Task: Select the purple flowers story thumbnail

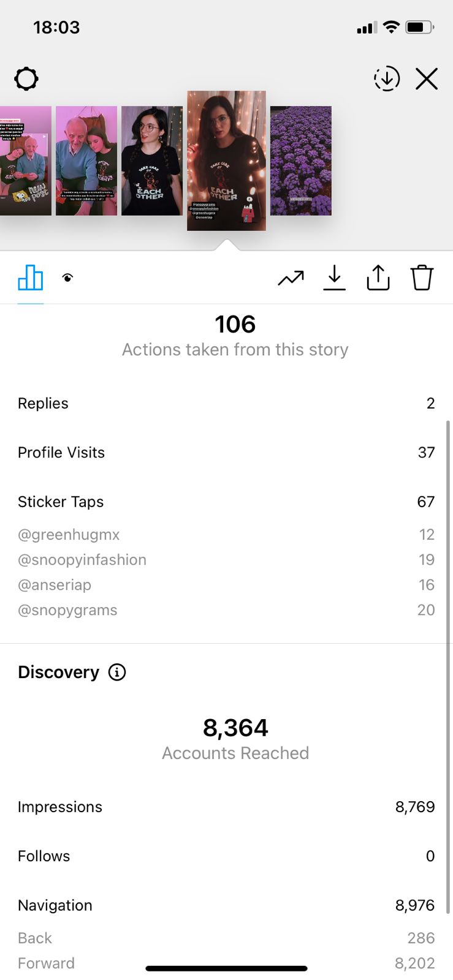Action: click(x=300, y=160)
